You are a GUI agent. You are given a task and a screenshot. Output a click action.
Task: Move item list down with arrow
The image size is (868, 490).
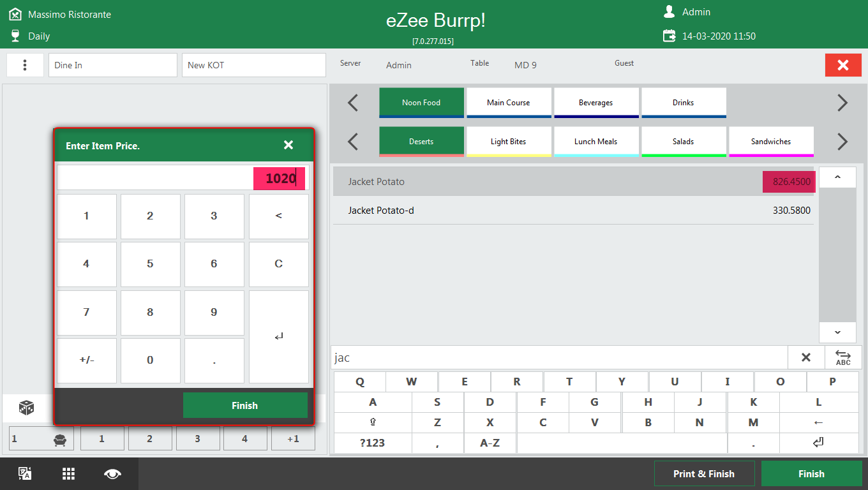click(x=837, y=332)
